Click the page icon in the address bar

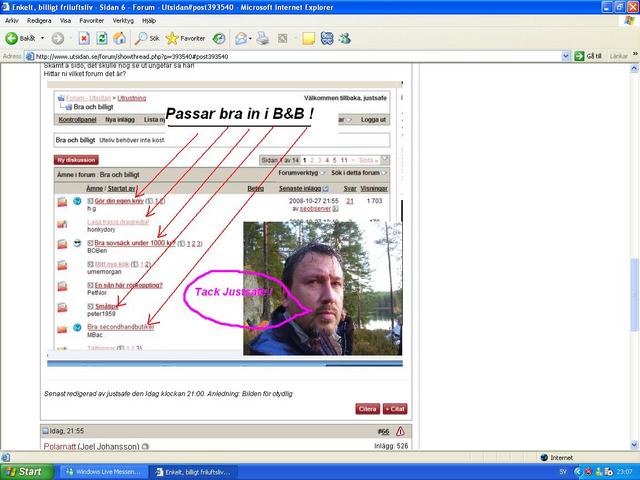[30, 56]
